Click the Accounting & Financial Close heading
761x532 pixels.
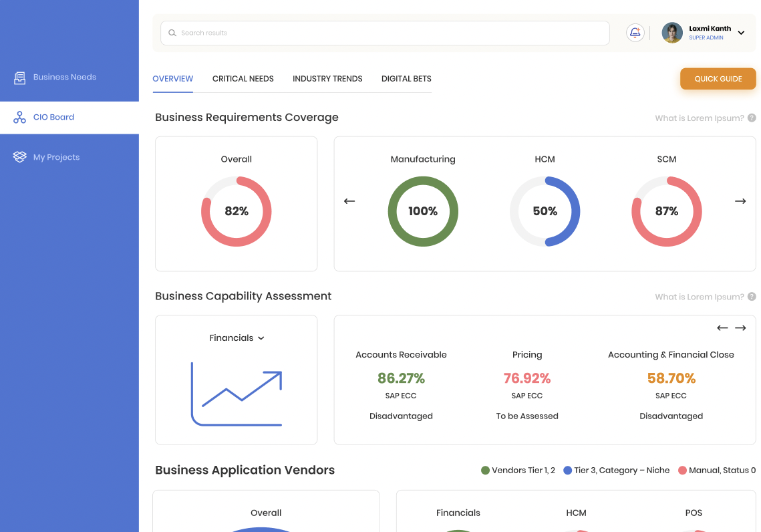(671, 355)
